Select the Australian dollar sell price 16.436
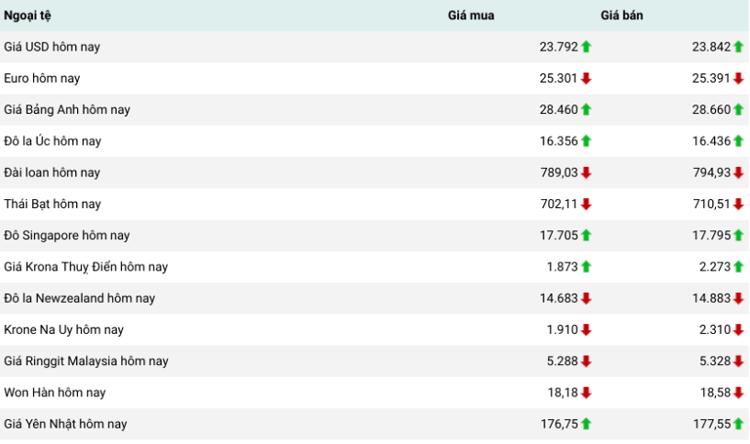The height and width of the screenshot is (444, 750). click(x=710, y=141)
